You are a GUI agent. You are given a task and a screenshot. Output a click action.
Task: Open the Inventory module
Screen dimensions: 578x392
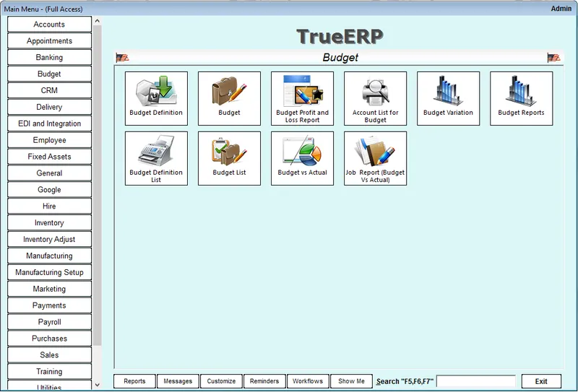pos(49,223)
